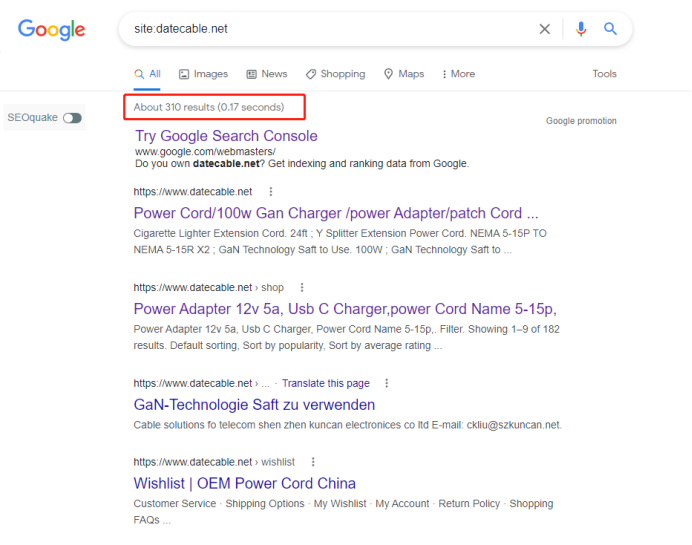Open the Tools menu
Screen dimensions: 692x545
tap(604, 74)
